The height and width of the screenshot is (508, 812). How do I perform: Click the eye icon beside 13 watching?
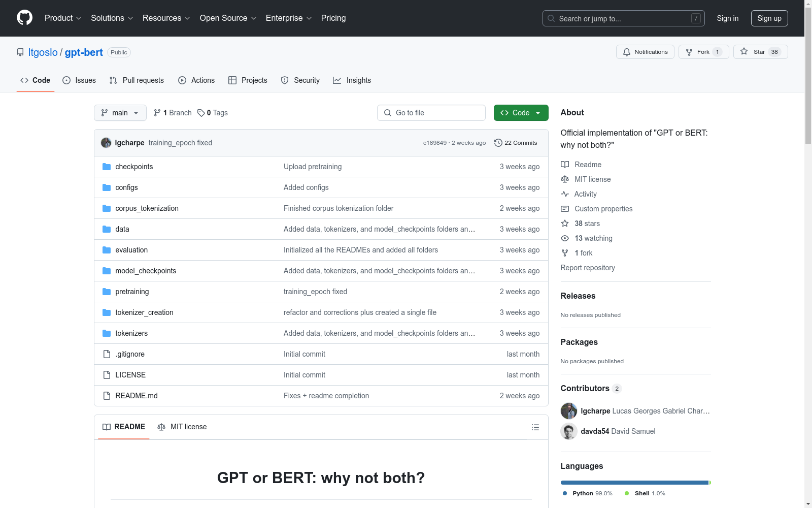tap(565, 238)
